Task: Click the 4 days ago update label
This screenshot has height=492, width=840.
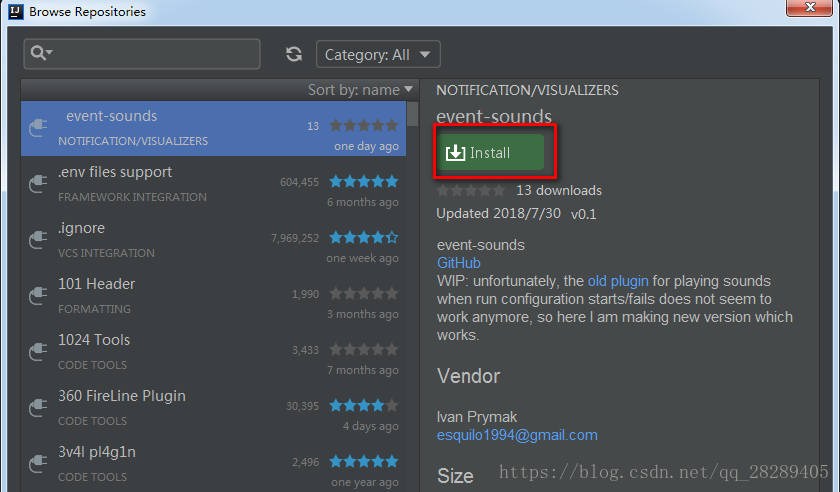Action: [371, 426]
